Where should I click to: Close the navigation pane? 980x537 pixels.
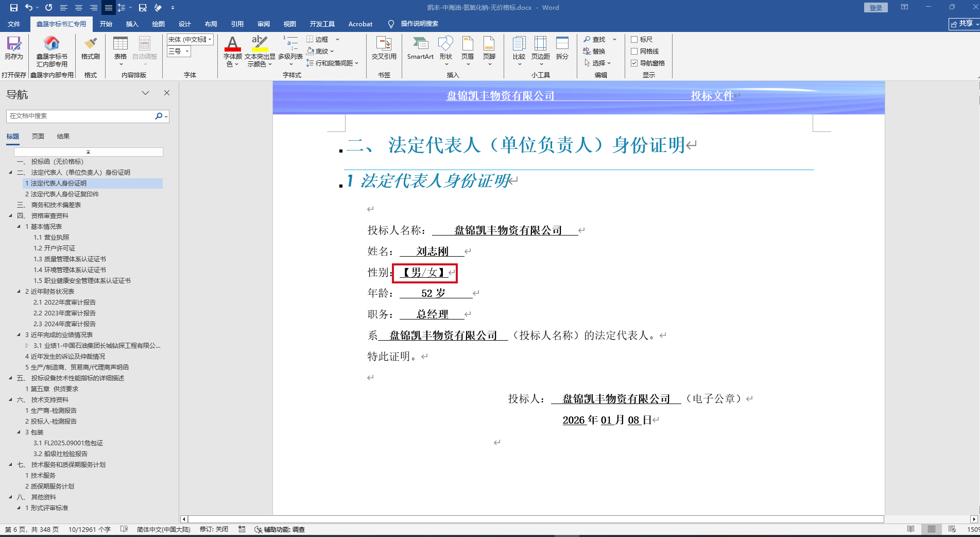pyautogui.click(x=167, y=93)
